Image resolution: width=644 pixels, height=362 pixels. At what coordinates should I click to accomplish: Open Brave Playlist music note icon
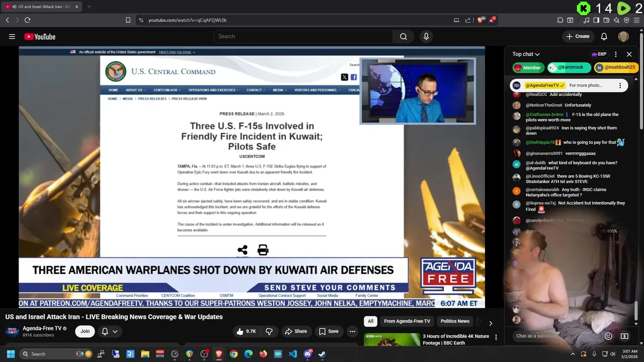(x=586, y=20)
